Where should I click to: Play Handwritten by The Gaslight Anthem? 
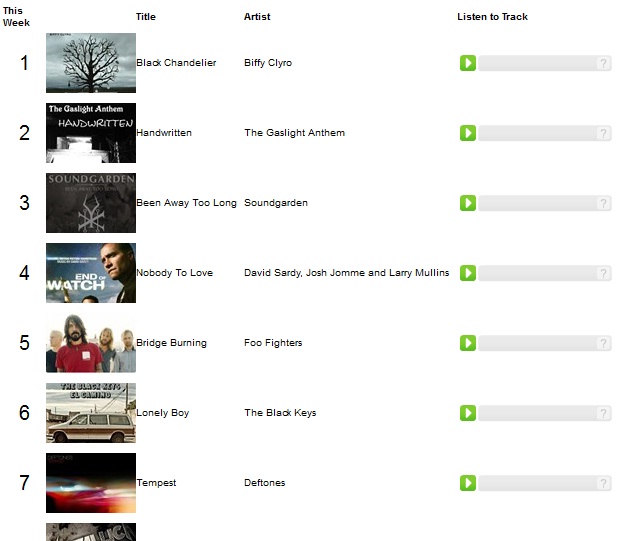click(x=468, y=133)
